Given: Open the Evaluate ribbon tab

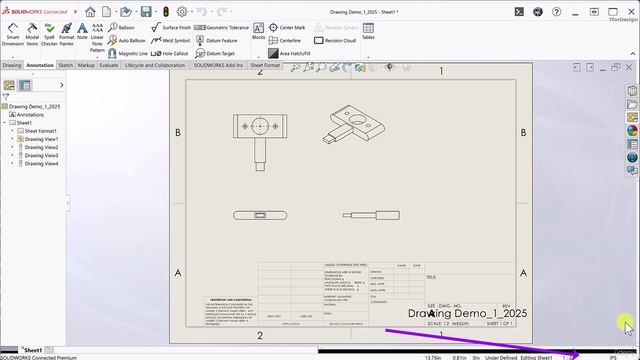Looking at the screenshot, I should click(x=109, y=65).
